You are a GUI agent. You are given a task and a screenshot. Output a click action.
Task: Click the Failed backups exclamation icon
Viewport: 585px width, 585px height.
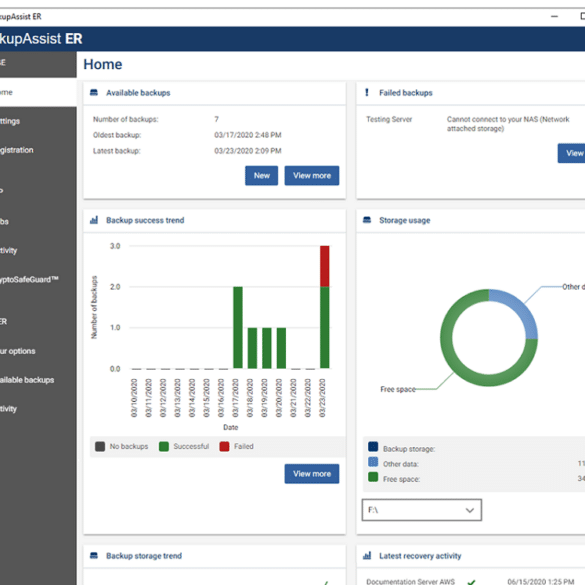tap(367, 92)
